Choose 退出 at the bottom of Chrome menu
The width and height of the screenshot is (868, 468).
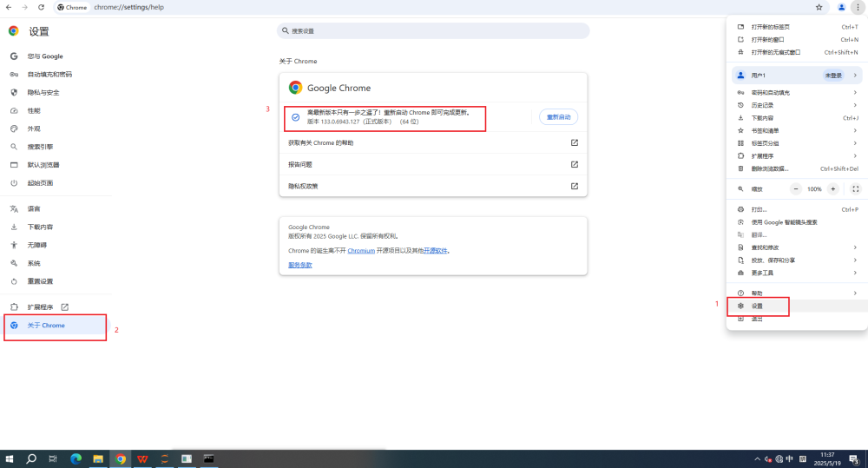pyautogui.click(x=797, y=319)
